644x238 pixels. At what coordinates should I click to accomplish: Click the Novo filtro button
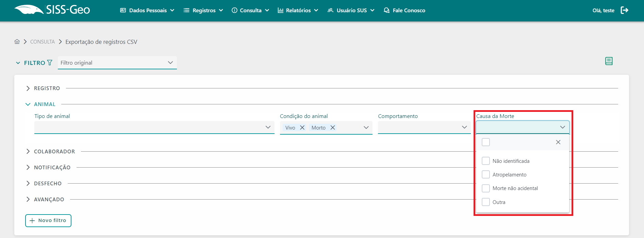tap(48, 220)
